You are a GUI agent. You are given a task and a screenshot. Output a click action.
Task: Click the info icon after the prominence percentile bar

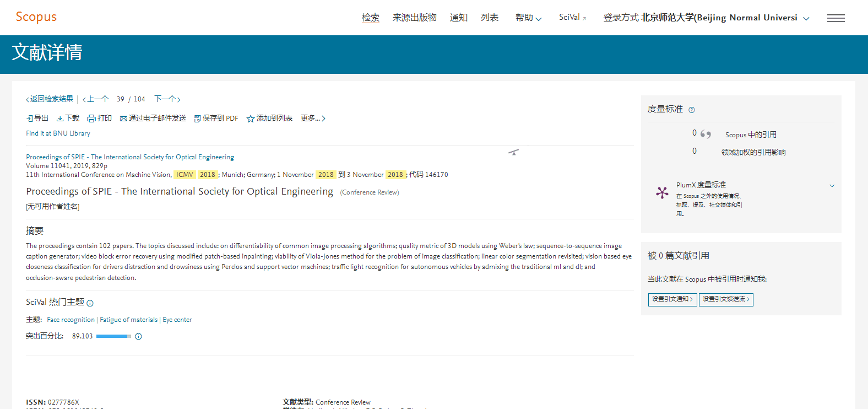click(139, 336)
